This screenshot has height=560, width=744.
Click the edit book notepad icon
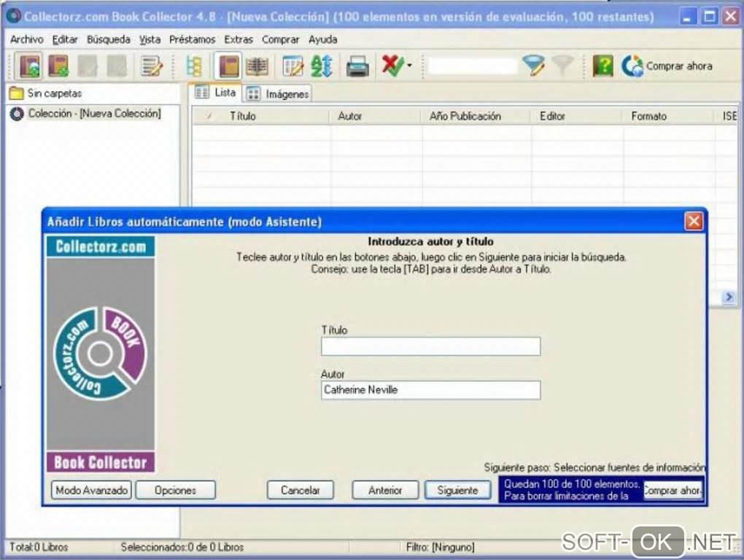(x=152, y=66)
